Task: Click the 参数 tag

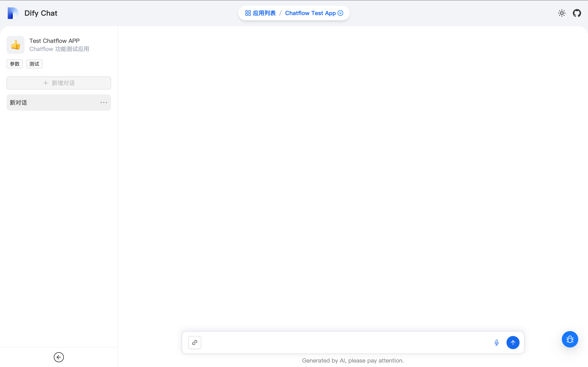Action: pyautogui.click(x=14, y=64)
